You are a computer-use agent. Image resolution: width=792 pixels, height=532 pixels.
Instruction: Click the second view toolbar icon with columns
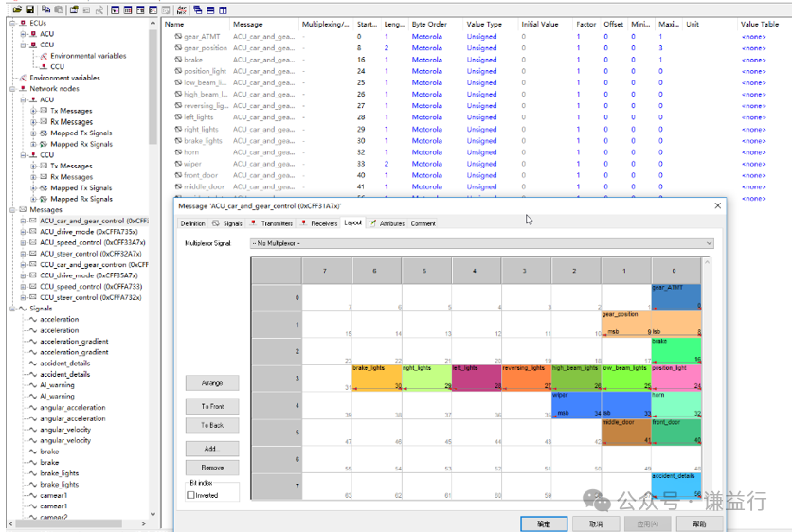pos(128,9)
